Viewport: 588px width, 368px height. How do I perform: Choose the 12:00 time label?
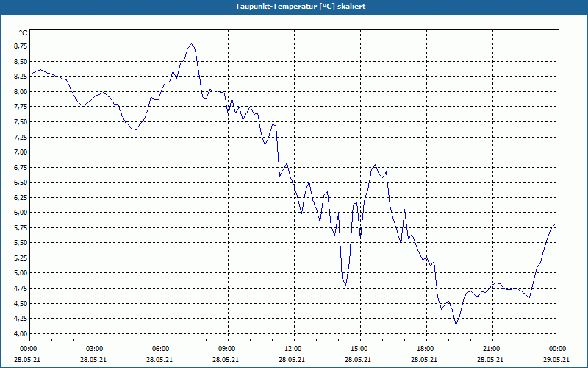294,349
